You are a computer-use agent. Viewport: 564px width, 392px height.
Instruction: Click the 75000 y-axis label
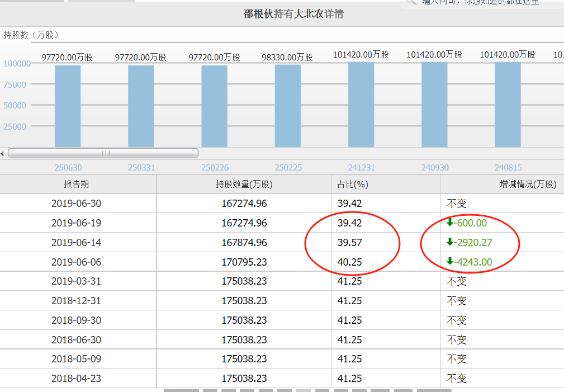(x=15, y=84)
